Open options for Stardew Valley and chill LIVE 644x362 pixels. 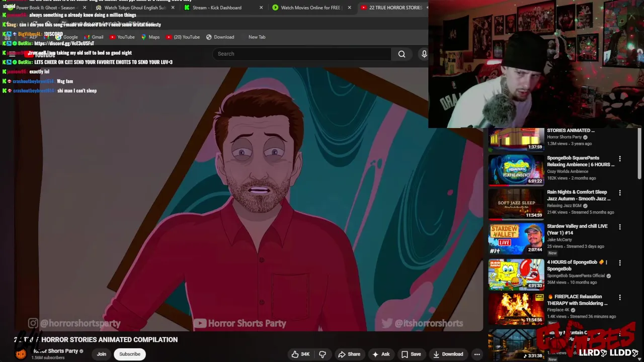click(x=620, y=227)
